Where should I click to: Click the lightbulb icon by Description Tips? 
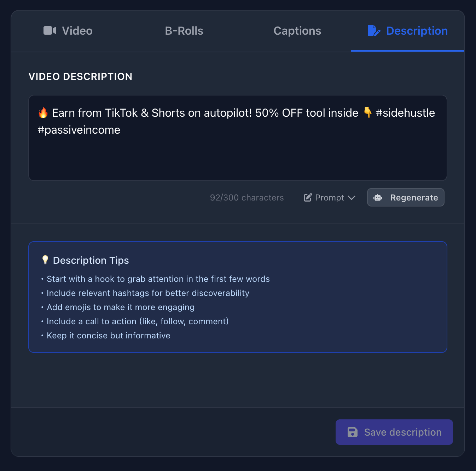45,260
